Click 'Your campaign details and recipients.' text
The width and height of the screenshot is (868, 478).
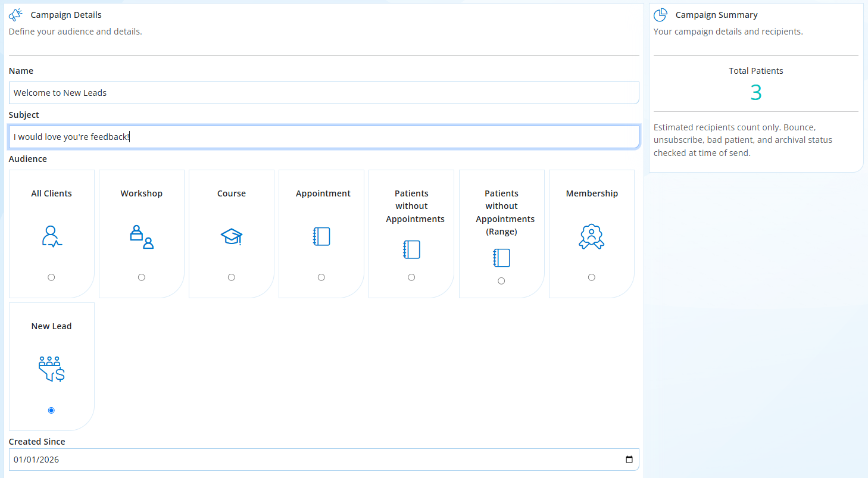[728, 32]
